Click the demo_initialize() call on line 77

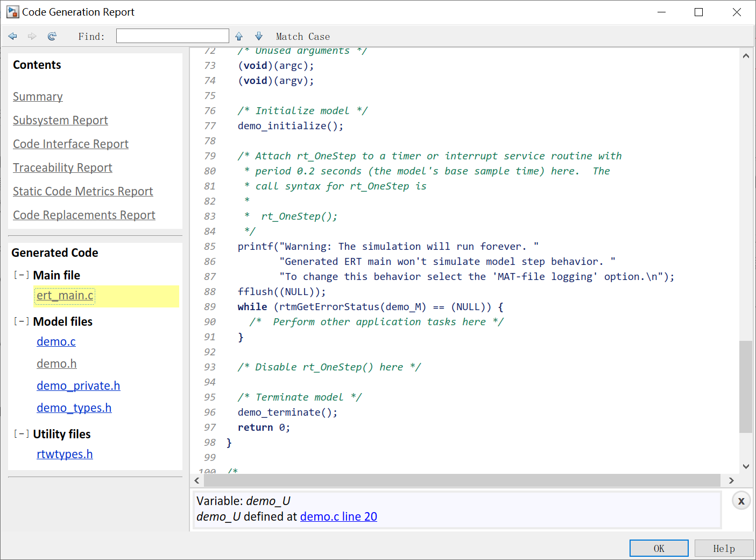click(291, 125)
